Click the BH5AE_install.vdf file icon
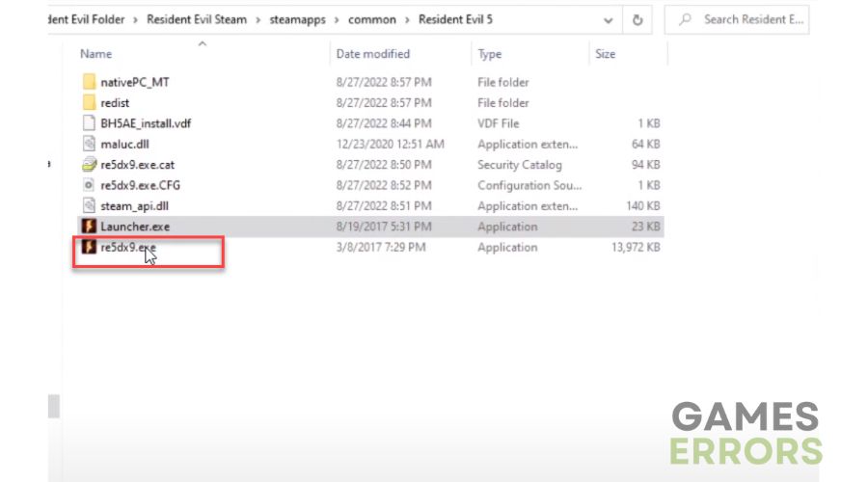 [x=89, y=122]
